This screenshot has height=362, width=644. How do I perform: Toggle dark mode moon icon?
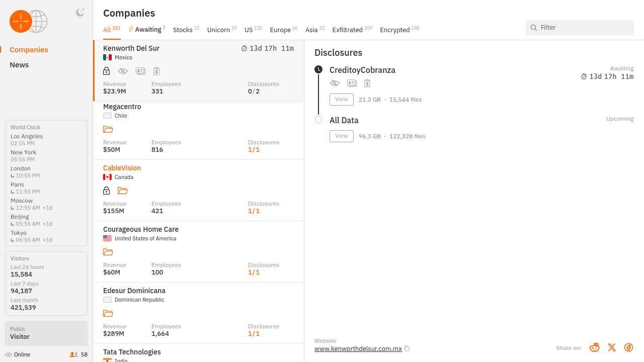(80, 13)
